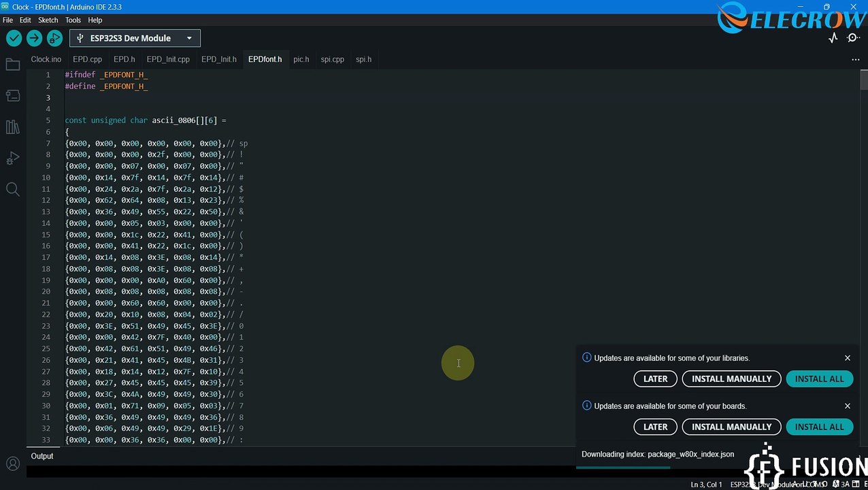868x490 pixels.
Task: Open the File menu
Action: (8, 20)
